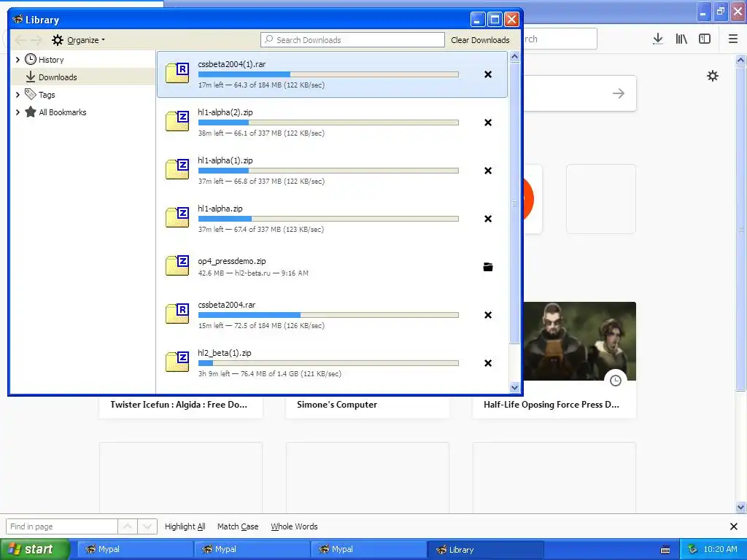Go forward in Library navigation
The width and height of the screenshot is (747, 560).
36,40
